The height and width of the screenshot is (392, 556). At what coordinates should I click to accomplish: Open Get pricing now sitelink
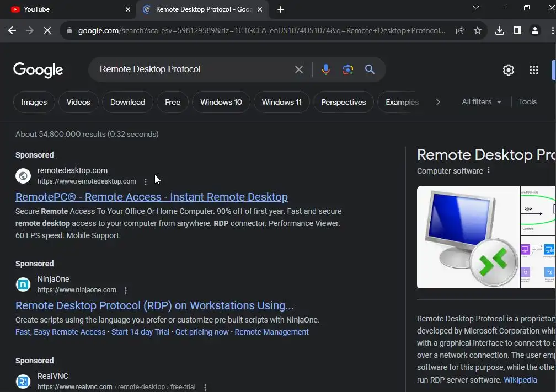click(x=202, y=332)
